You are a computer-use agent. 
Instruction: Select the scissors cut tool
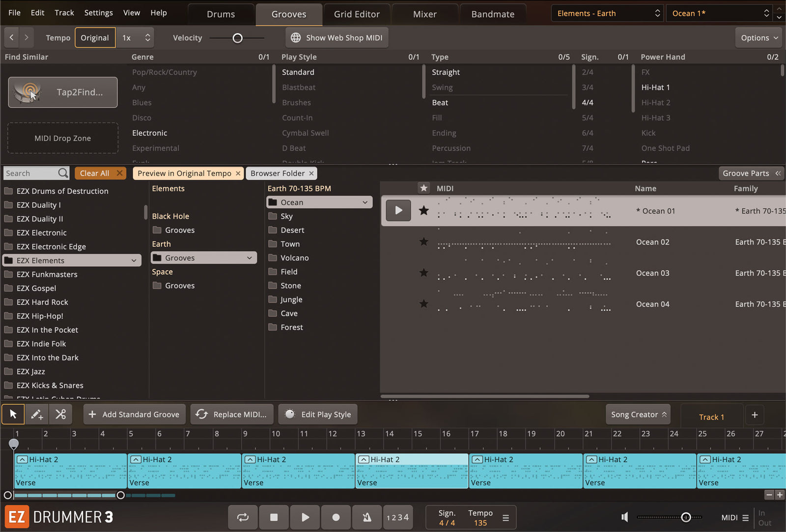point(60,414)
